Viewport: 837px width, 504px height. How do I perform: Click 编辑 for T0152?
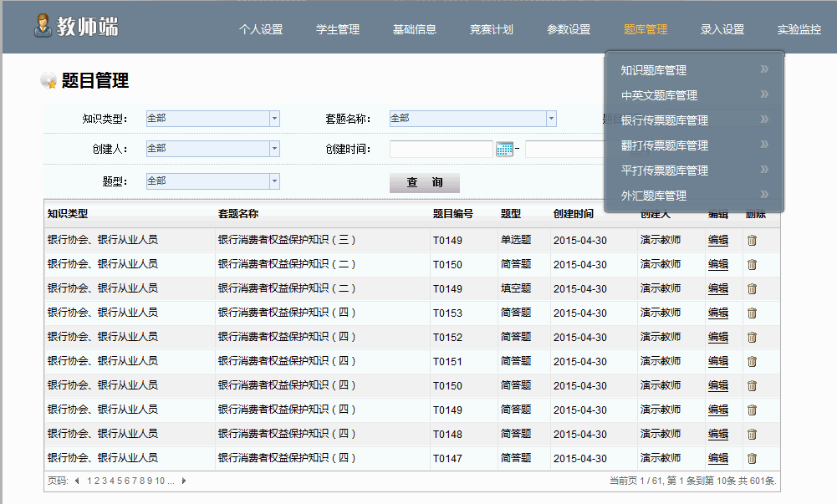718,337
